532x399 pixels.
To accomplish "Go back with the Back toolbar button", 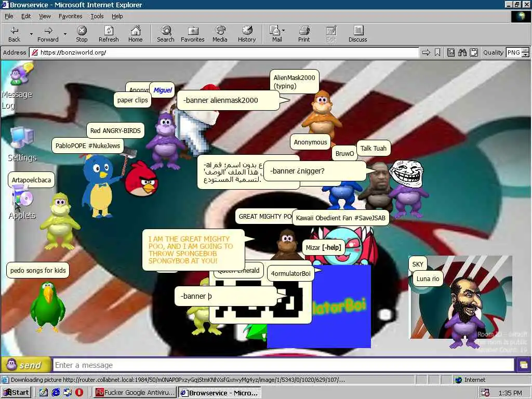I will click(x=14, y=34).
